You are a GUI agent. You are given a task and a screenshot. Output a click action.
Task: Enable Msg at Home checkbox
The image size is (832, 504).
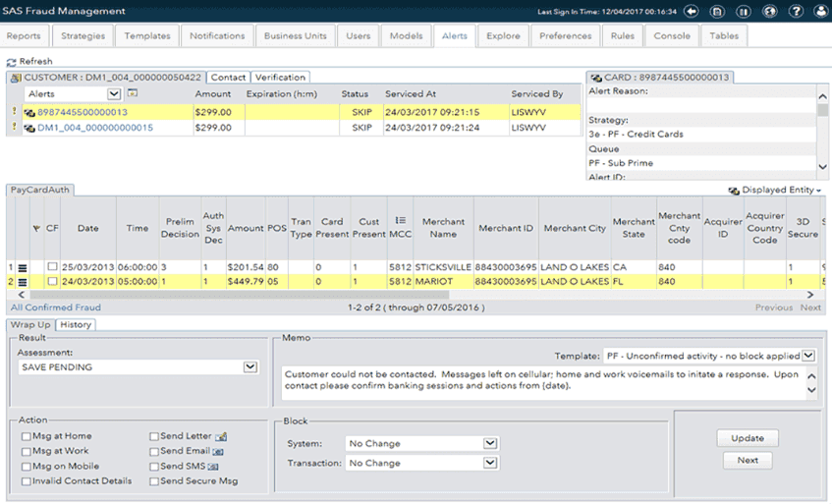(x=26, y=436)
